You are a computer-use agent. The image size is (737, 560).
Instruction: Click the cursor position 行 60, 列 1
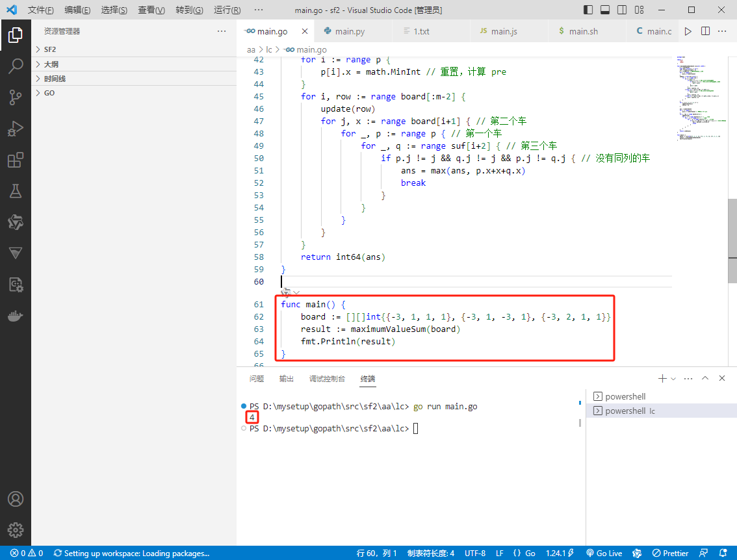(x=376, y=553)
